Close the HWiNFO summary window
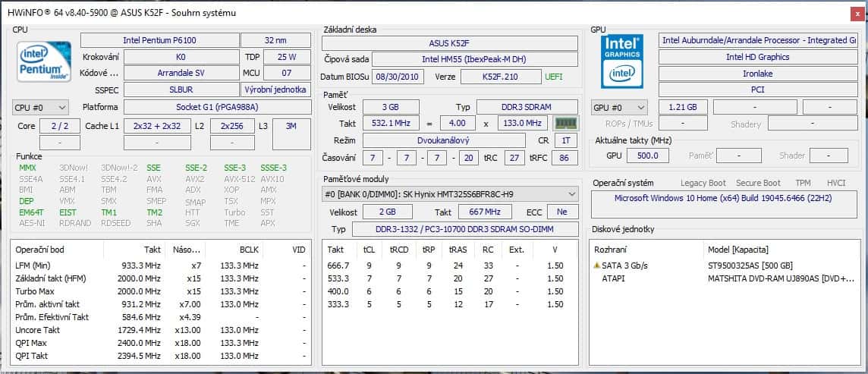 tap(856, 15)
